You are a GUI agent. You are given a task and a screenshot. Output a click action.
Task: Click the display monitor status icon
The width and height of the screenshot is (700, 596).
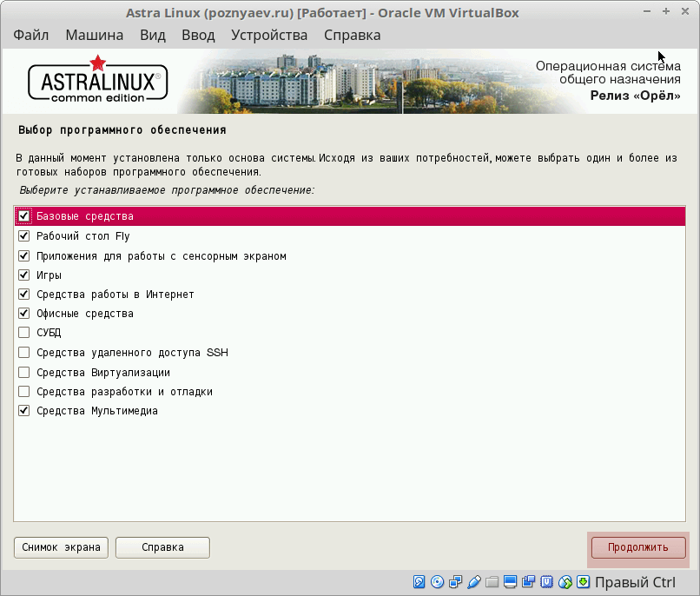pos(510,582)
